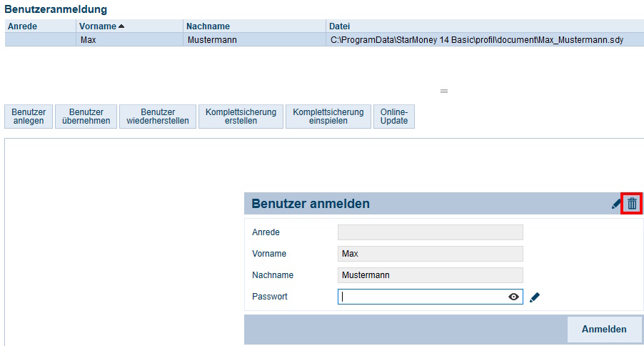Click the horizontal splitter handle below the table
Image resolution: width=644 pixels, height=346 pixels.
(443, 92)
